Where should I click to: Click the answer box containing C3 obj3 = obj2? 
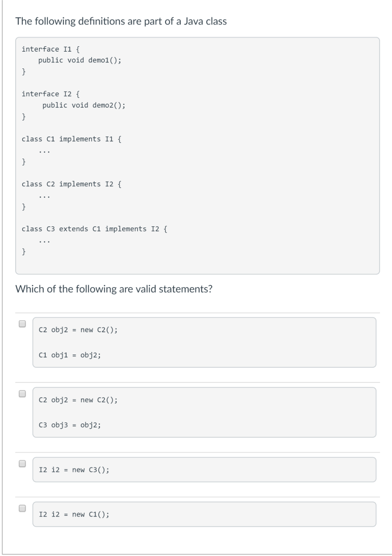pyautogui.click(x=205, y=412)
